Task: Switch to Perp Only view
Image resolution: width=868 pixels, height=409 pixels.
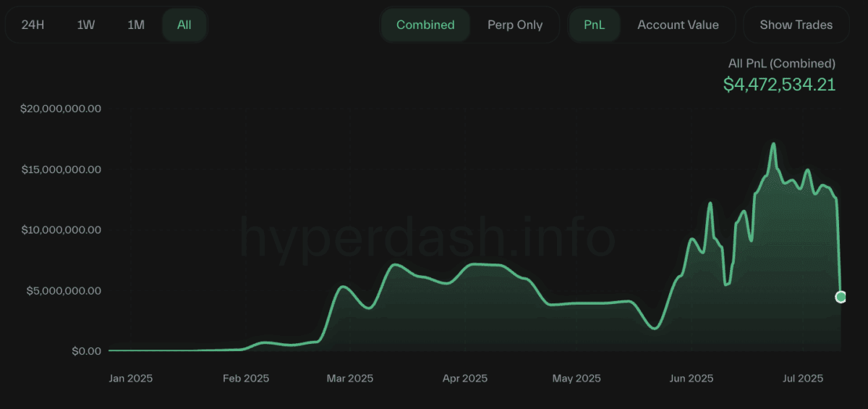Action: (x=515, y=25)
